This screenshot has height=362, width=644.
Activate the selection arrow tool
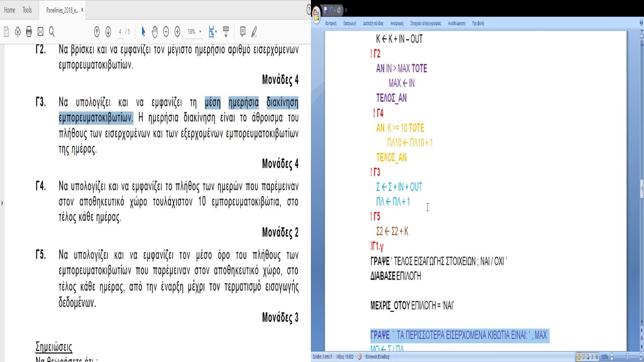tap(143, 32)
